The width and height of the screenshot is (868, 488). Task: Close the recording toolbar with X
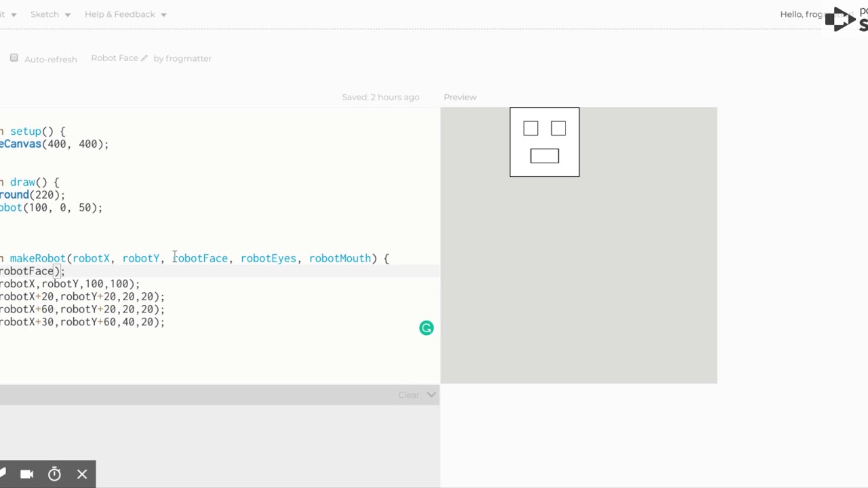(x=82, y=474)
